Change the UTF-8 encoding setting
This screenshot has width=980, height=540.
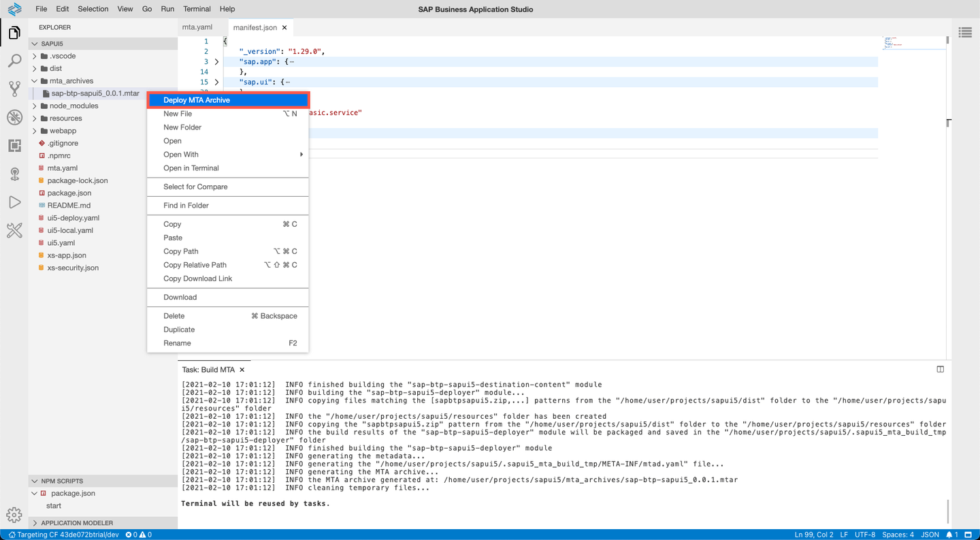pos(865,535)
